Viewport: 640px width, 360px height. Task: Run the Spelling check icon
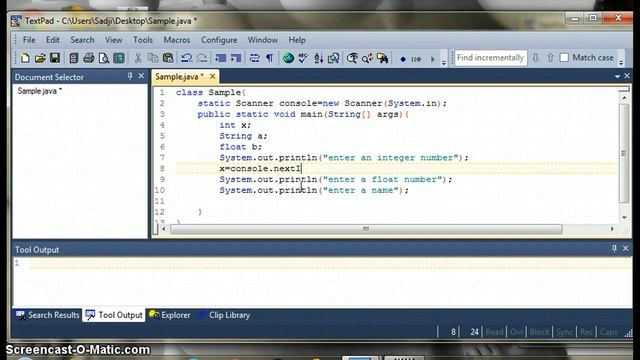coord(303,58)
